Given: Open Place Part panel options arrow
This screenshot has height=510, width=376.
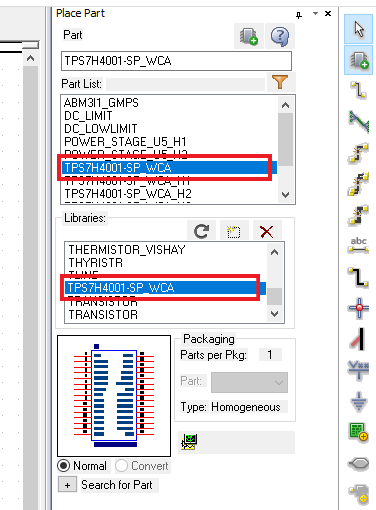Looking at the screenshot, I should pos(315,14).
